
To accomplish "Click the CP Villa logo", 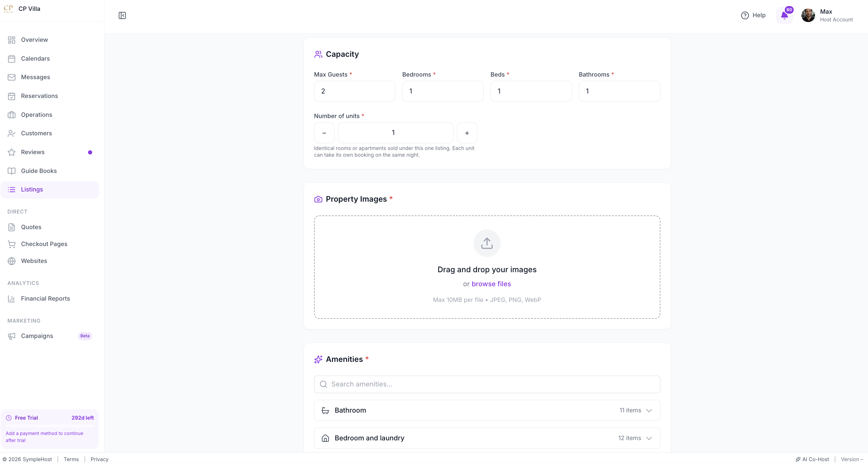I will click(8, 9).
